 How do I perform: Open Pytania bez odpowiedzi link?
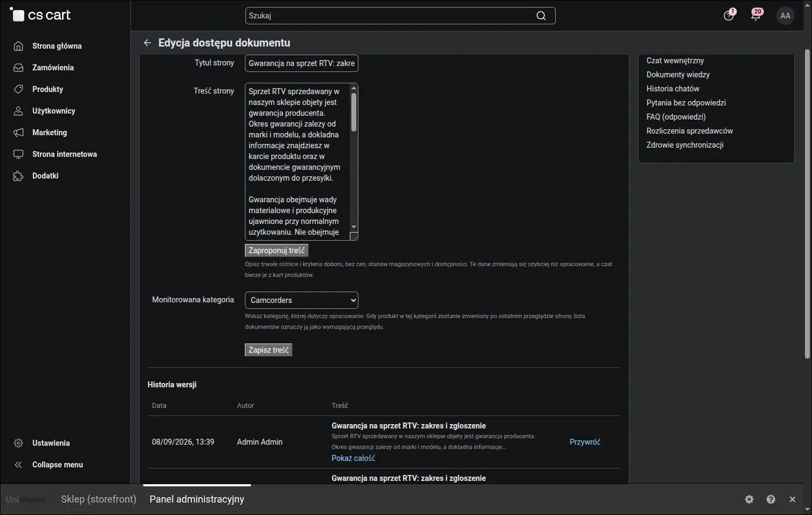pyautogui.click(x=686, y=103)
